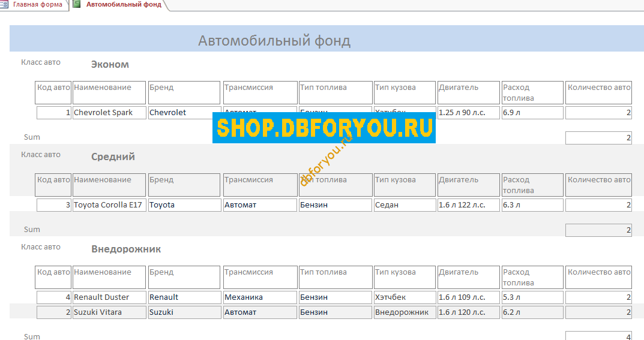
Task: Click the Toyota brand cell
Action: [x=185, y=205]
